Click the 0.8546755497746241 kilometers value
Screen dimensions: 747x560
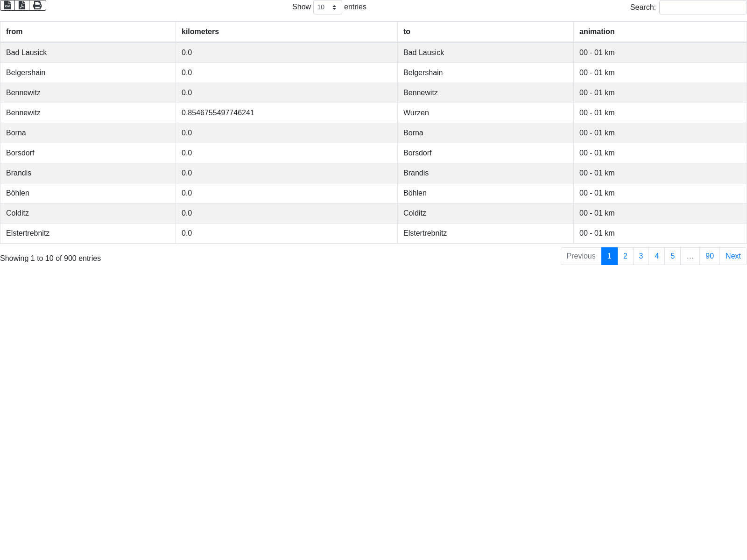click(218, 113)
